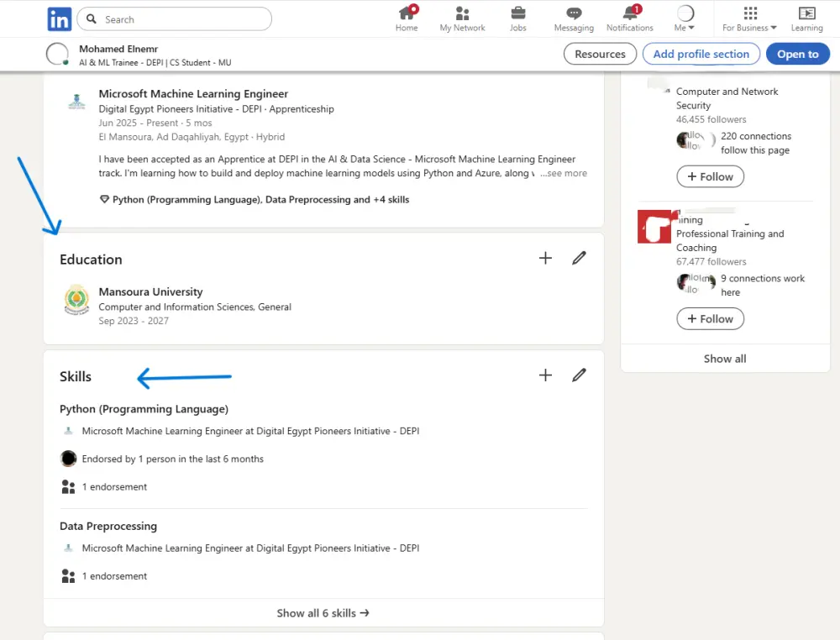The image size is (840, 640).
Task: Open the LinkedIn Home feed icon
Action: coord(407,17)
